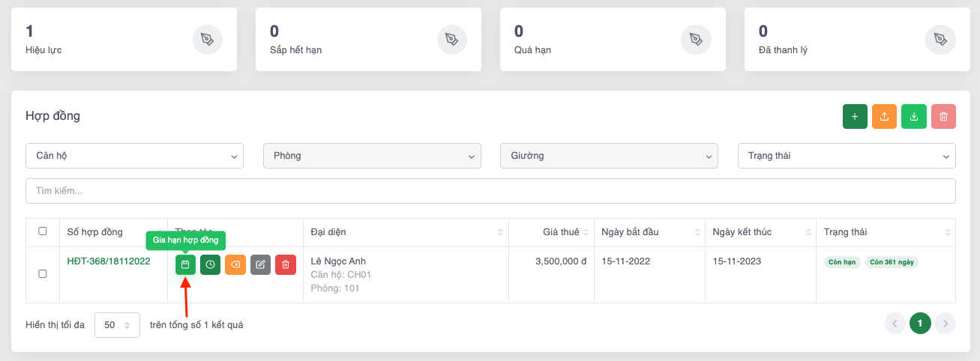
Task: Tick the select-all checkbox in table header
Action: [x=43, y=231]
